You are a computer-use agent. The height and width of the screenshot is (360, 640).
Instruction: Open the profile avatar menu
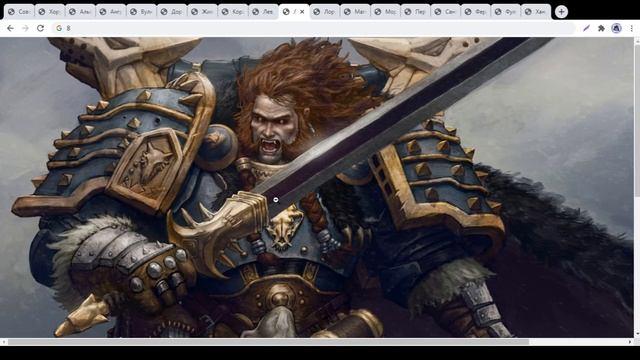click(616, 28)
